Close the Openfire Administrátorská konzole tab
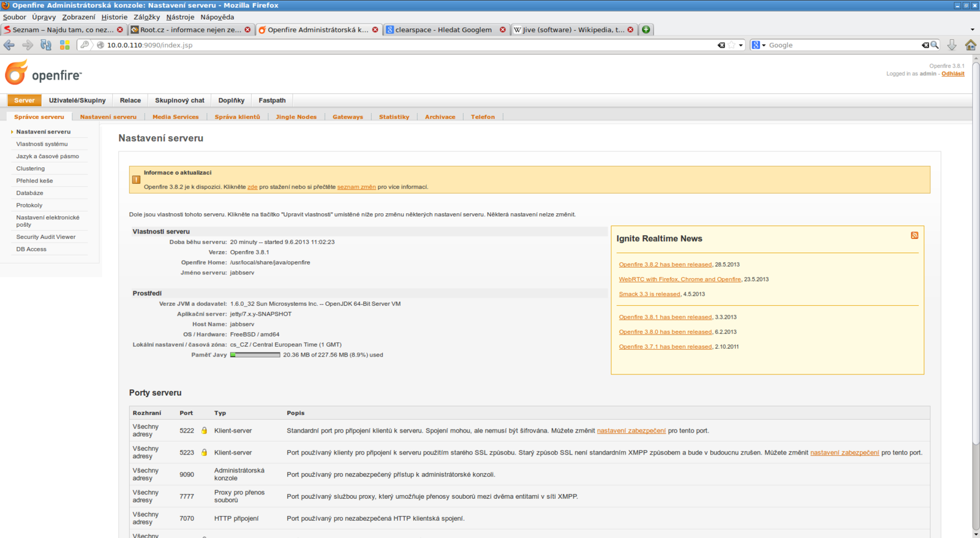The image size is (980, 538). coord(375,29)
